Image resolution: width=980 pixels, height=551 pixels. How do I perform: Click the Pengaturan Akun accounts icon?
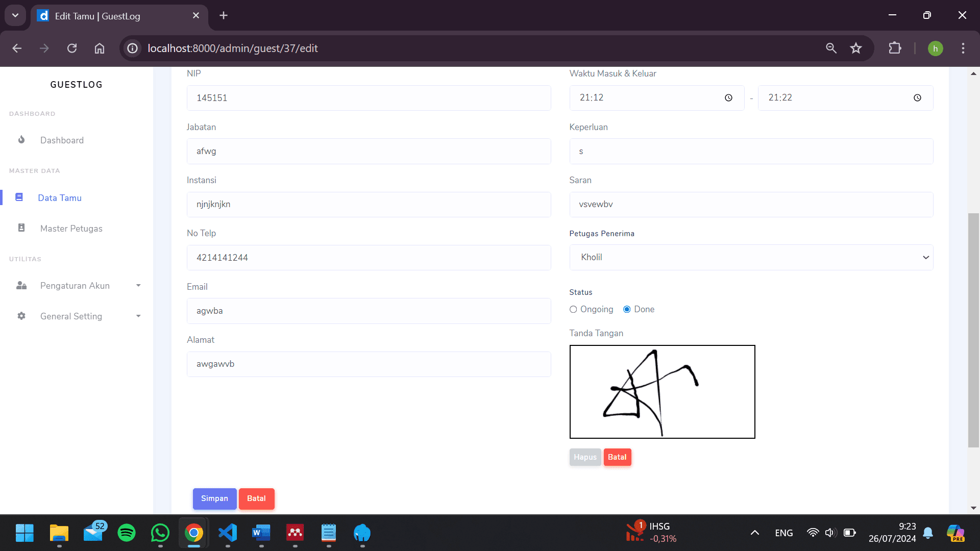tap(21, 285)
